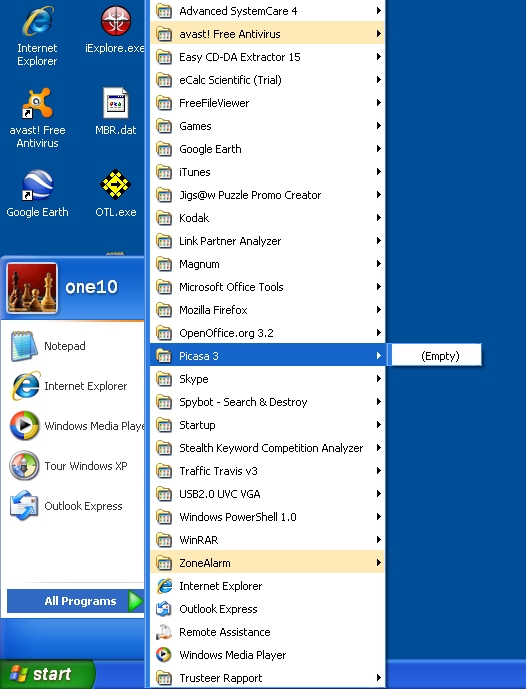Expand the Skype folder submenu arrow
Image resolution: width=526 pixels, height=689 pixels.
point(378,379)
